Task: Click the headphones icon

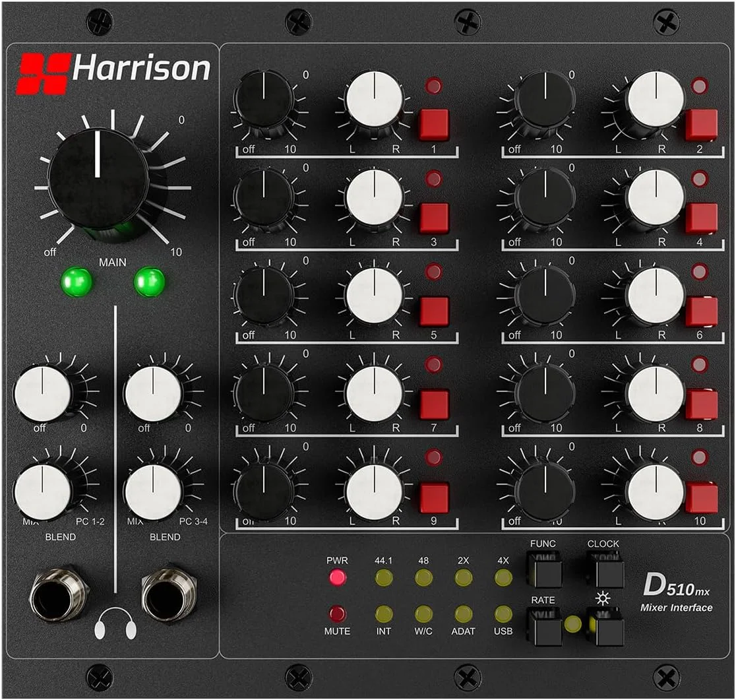Action: [115, 624]
